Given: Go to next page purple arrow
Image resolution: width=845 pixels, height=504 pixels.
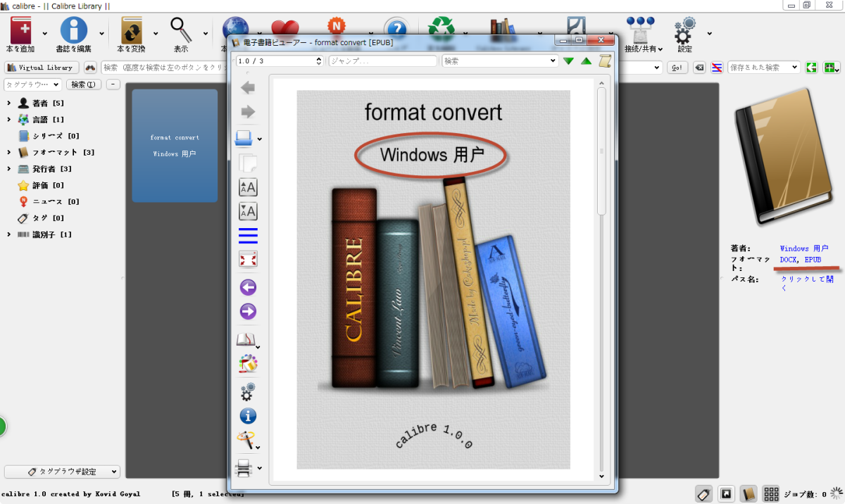Looking at the screenshot, I should (x=248, y=311).
